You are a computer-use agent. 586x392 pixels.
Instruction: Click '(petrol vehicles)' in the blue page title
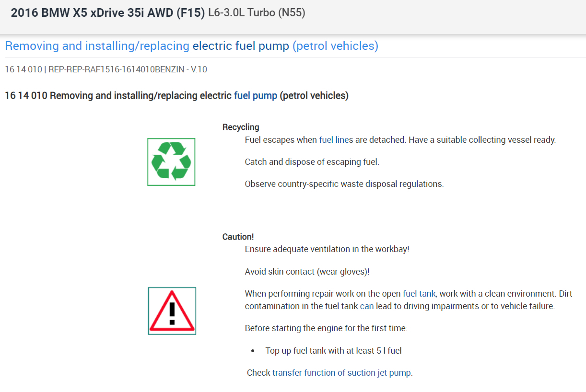(335, 46)
